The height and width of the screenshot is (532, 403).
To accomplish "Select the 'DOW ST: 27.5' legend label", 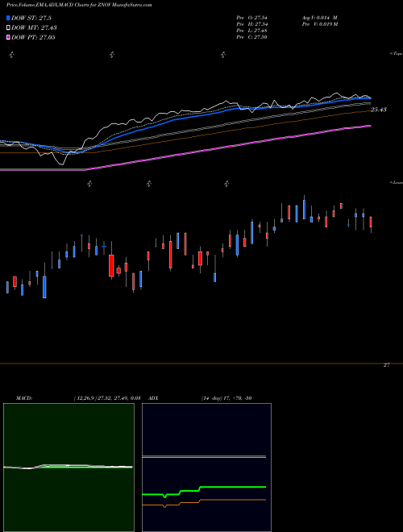I will click(x=31, y=18).
